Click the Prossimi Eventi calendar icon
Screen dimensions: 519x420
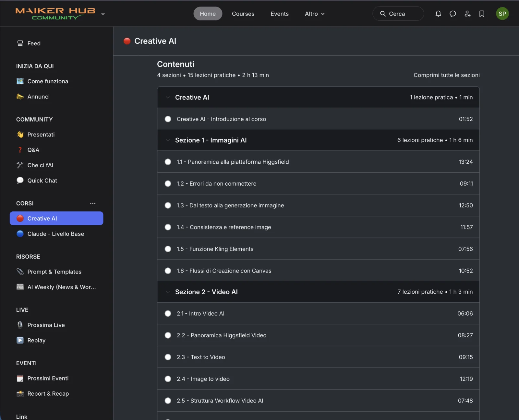click(20, 378)
